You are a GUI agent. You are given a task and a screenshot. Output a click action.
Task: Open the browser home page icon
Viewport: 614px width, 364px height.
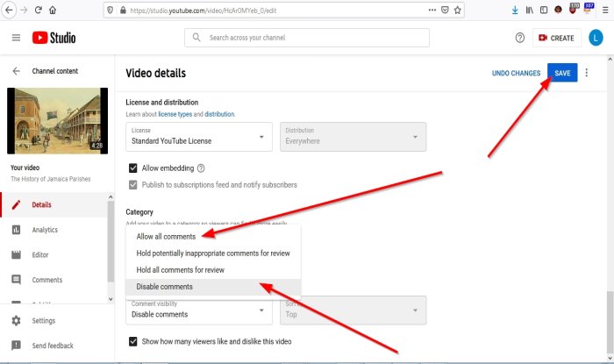tap(53, 11)
